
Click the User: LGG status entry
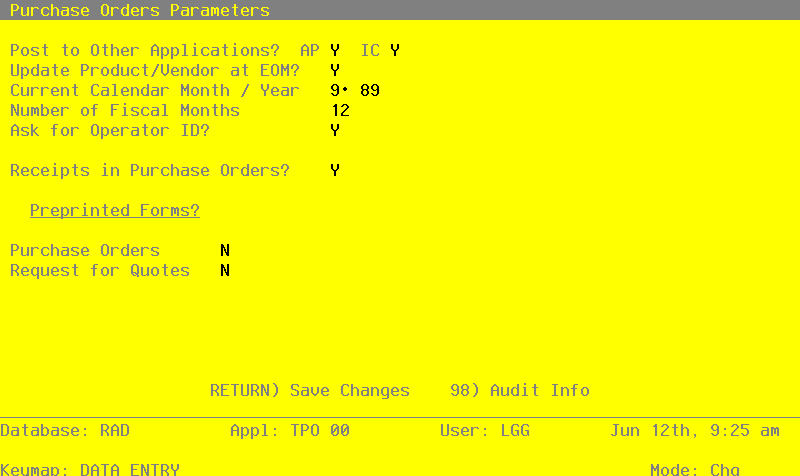pos(485,431)
